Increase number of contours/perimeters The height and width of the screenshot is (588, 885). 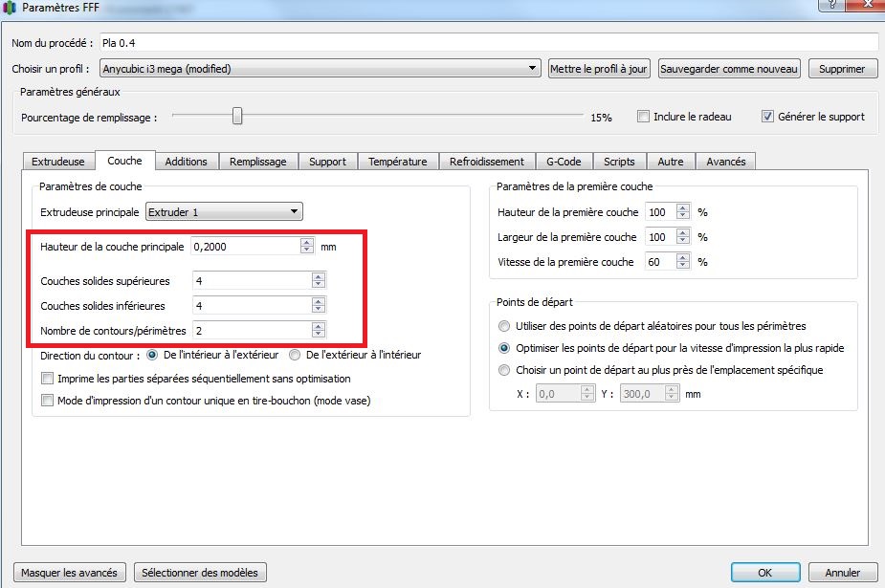(319, 326)
